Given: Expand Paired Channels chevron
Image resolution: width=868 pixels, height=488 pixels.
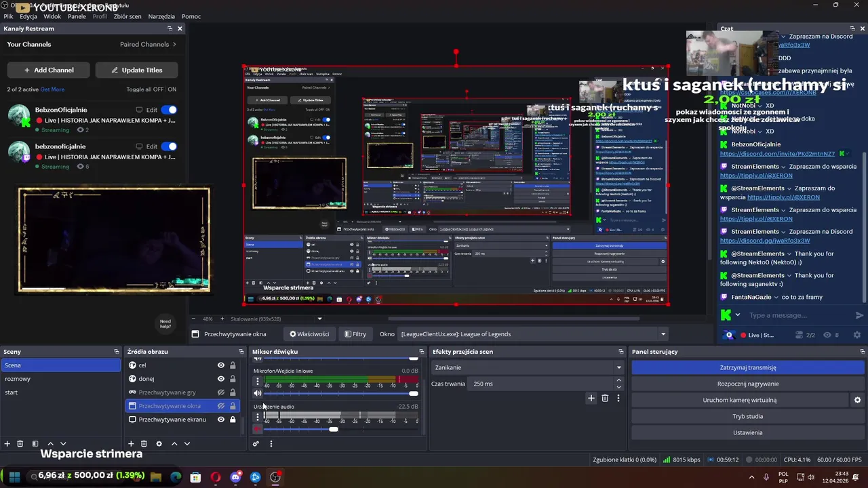Looking at the screenshot, I should (x=174, y=44).
